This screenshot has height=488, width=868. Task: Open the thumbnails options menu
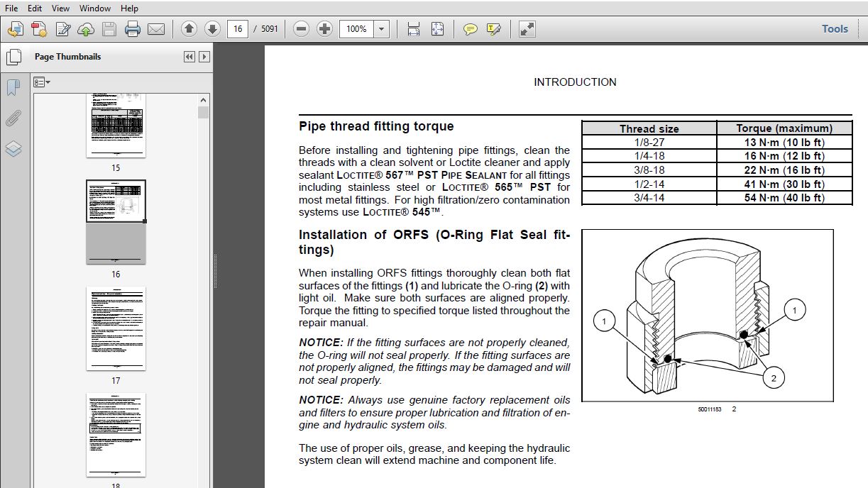(41, 82)
